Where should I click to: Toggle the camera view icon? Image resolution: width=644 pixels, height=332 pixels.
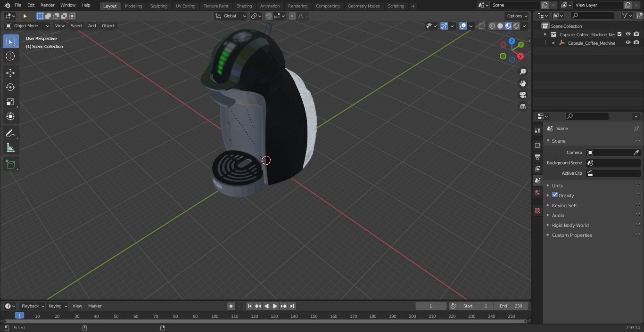[x=522, y=95]
